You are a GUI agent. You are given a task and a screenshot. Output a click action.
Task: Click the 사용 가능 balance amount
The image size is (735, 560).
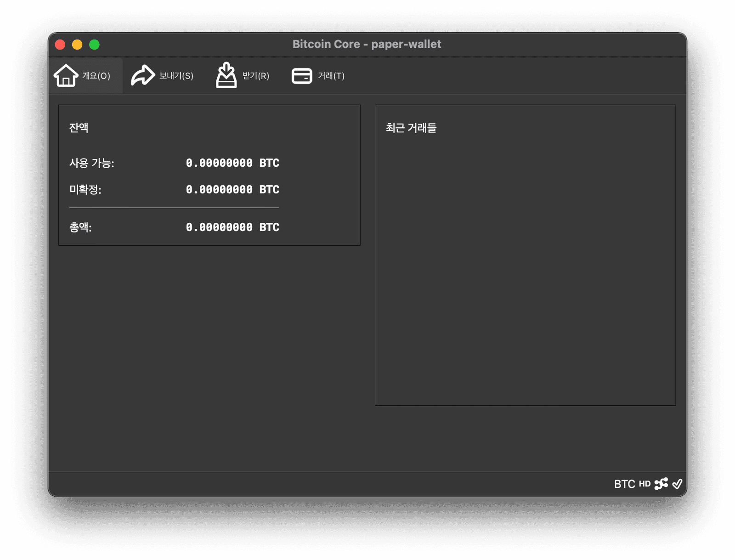(x=232, y=163)
